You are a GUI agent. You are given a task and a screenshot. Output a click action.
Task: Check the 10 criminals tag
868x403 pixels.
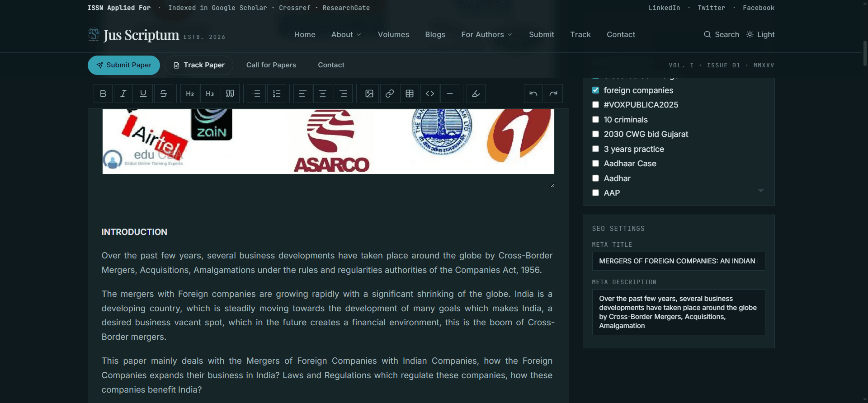[596, 120]
